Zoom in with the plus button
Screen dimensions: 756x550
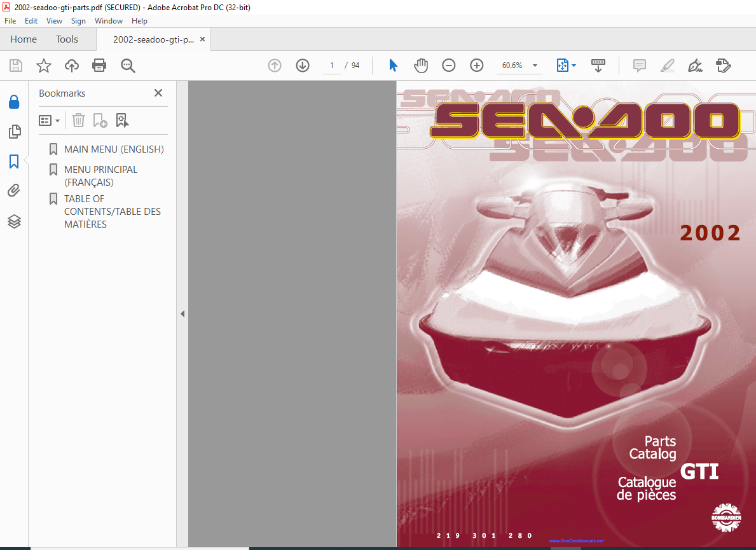(x=477, y=65)
